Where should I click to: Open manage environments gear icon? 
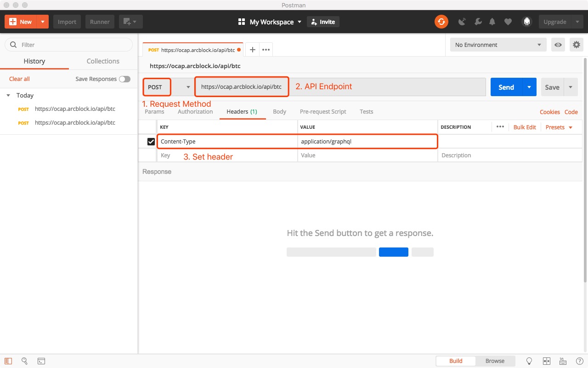576,45
